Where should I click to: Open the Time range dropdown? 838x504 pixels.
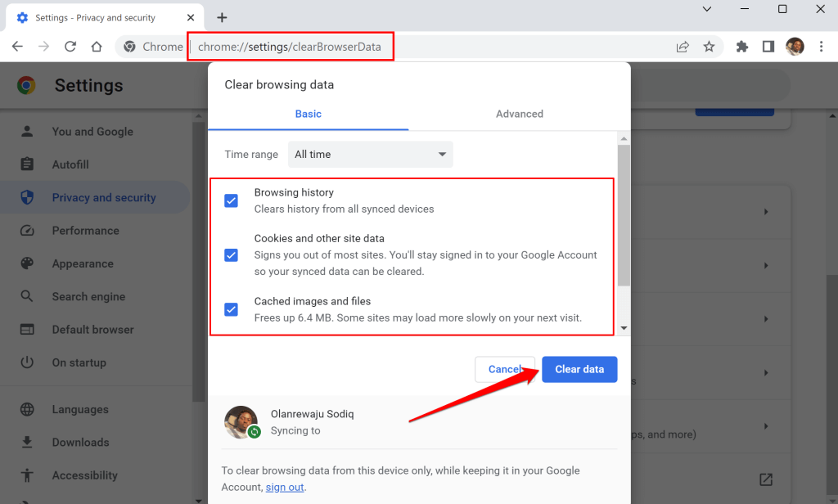370,155
